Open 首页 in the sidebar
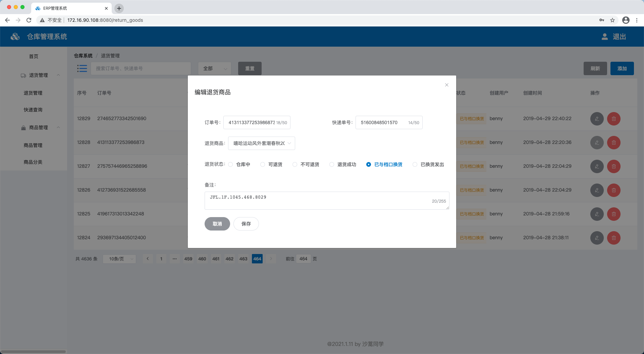The width and height of the screenshot is (644, 354). (34, 56)
